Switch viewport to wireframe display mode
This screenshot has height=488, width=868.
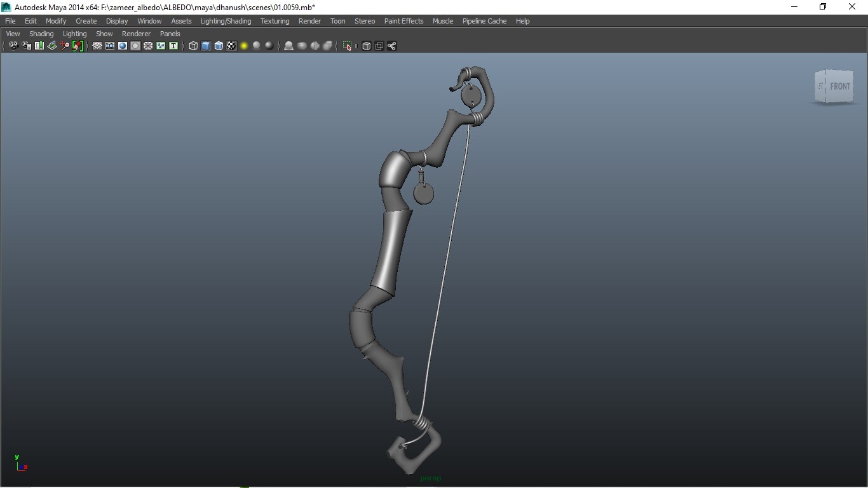point(193,46)
